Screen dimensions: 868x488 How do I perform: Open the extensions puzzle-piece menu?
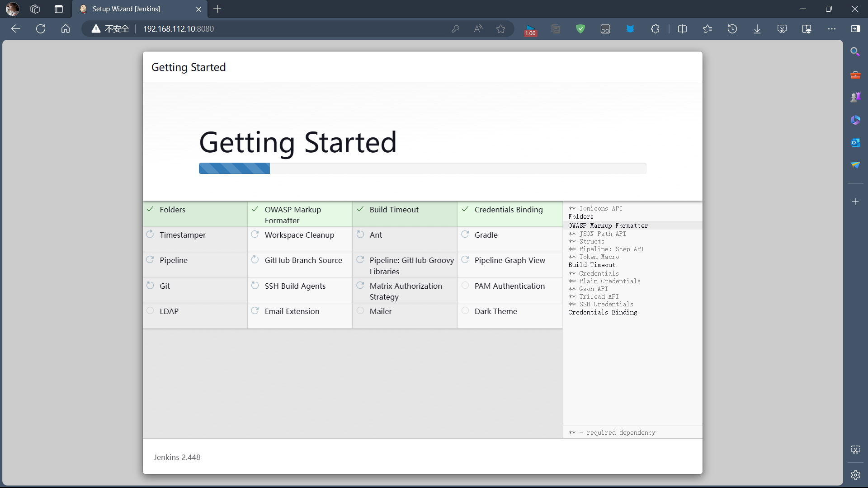[656, 28]
